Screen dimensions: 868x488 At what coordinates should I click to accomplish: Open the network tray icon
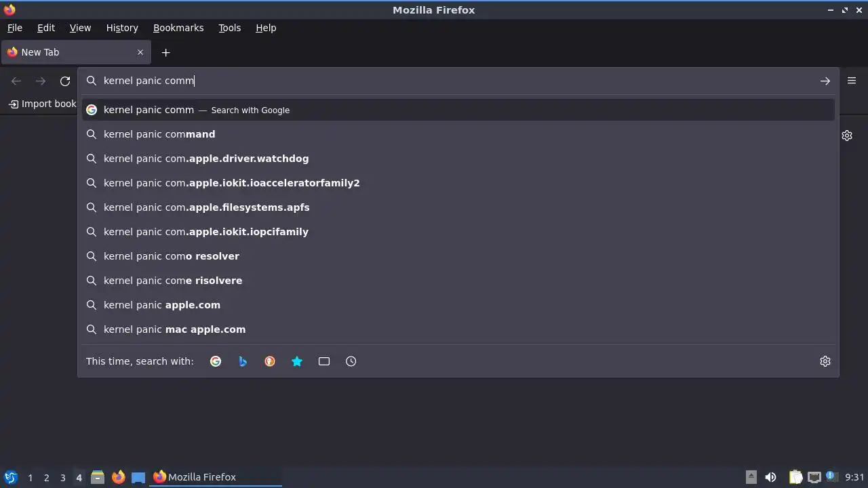[814, 477]
